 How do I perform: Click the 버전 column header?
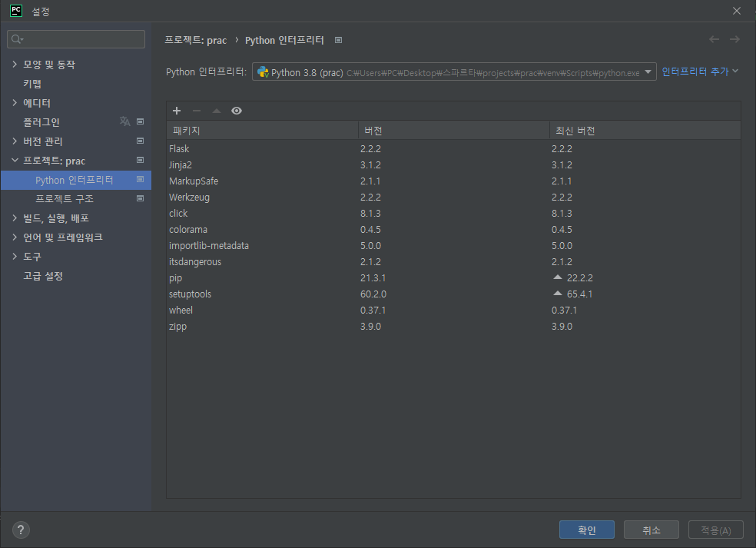point(454,130)
